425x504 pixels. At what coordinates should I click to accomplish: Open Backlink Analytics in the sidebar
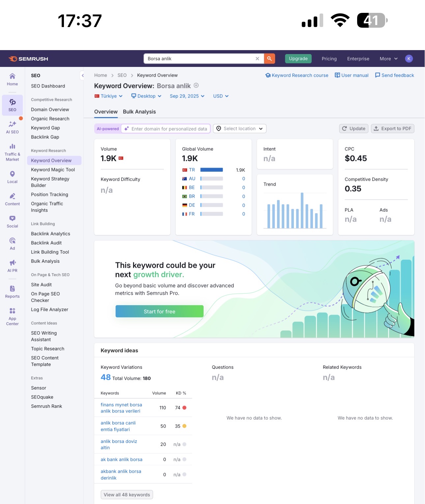coord(50,234)
